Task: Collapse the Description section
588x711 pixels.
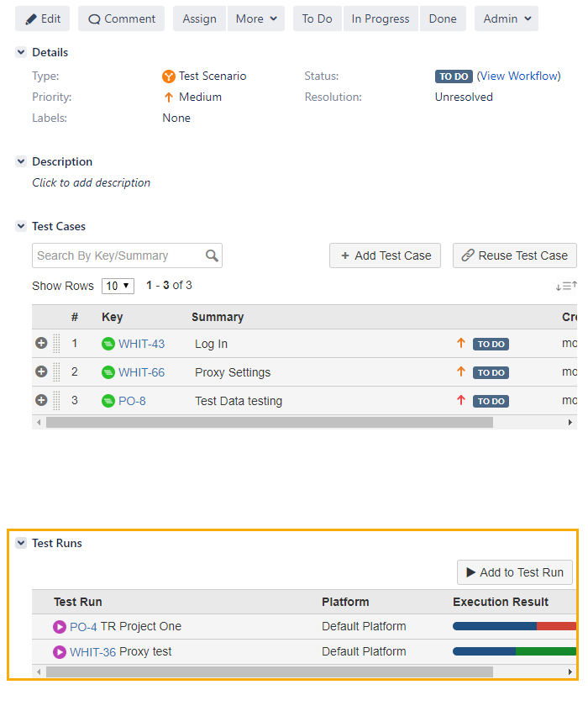Action: (x=21, y=161)
